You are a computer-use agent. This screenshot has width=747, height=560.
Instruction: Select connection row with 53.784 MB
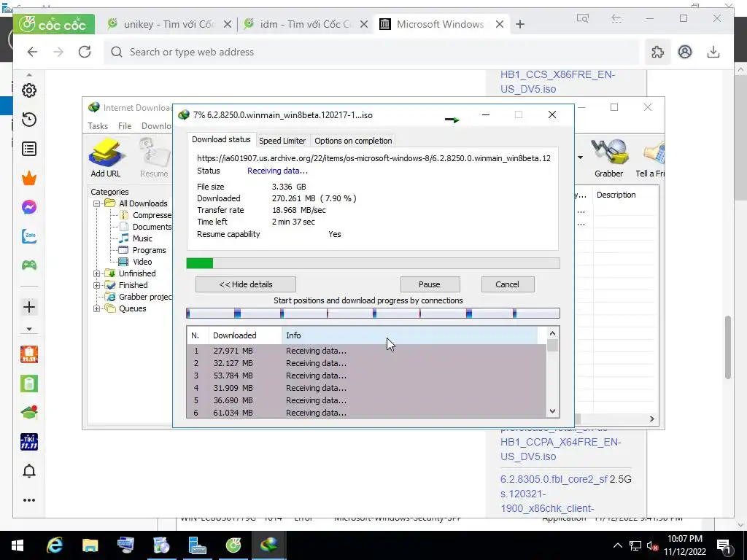366,376
